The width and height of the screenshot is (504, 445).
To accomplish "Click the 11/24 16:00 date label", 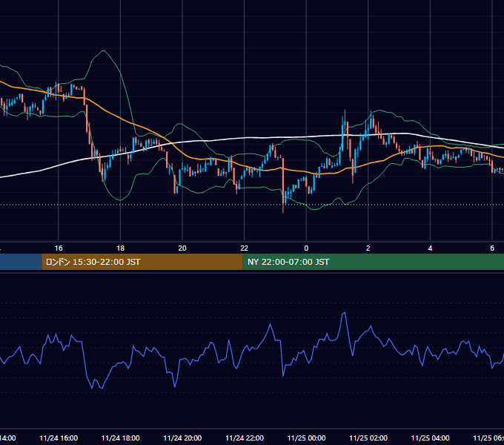I will pyautogui.click(x=59, y=438).
